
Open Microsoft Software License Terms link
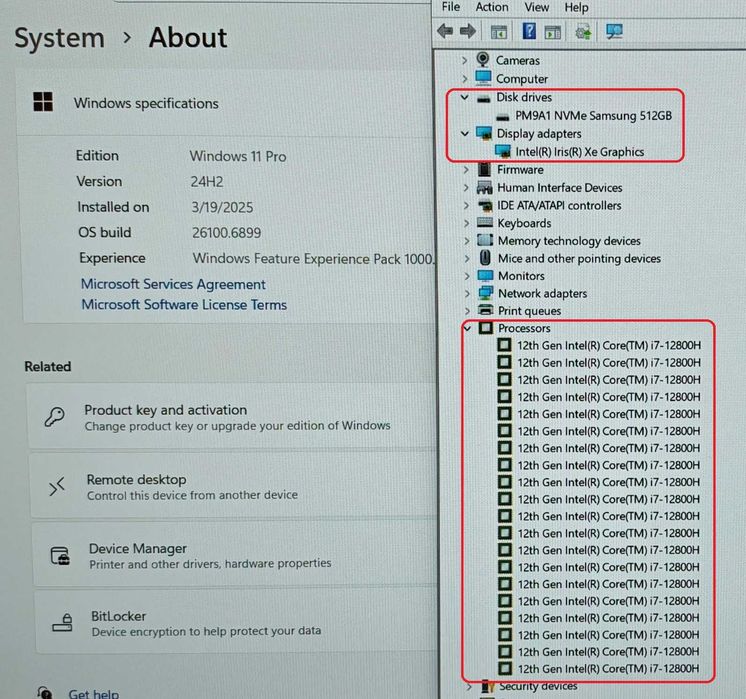point(184,305)
